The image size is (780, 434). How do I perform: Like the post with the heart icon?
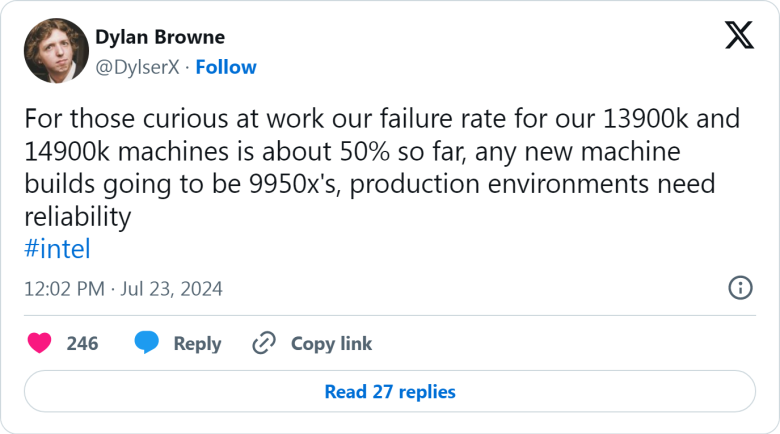[x=39, y=343]
